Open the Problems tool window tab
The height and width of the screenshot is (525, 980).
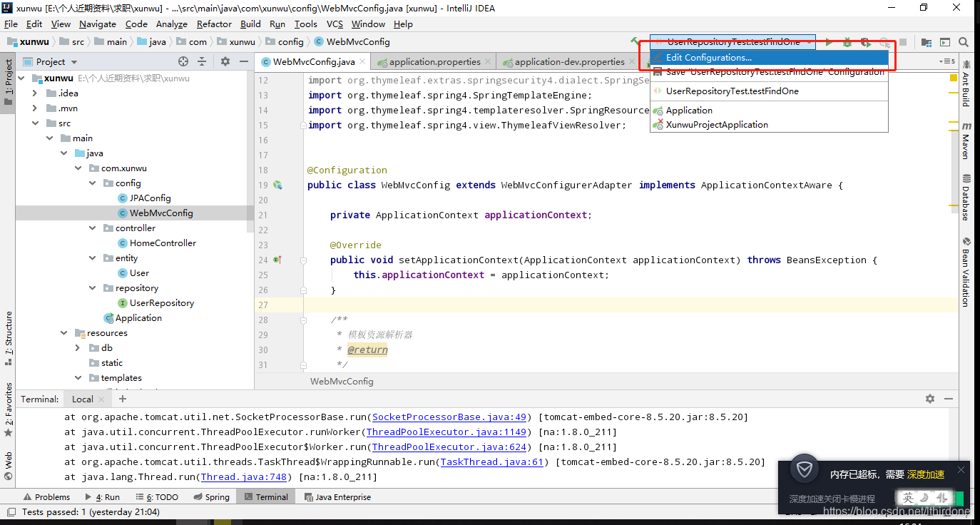(x=46, y=496)
